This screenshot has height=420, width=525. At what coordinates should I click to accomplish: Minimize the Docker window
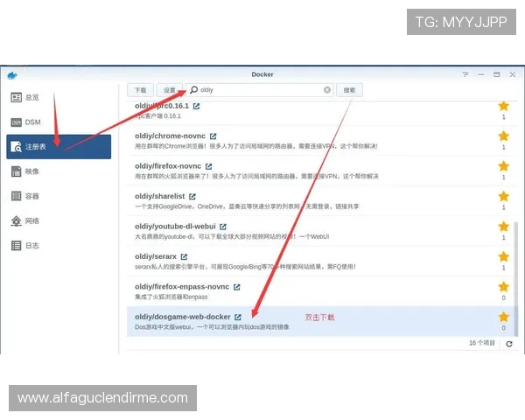(481, 74)
